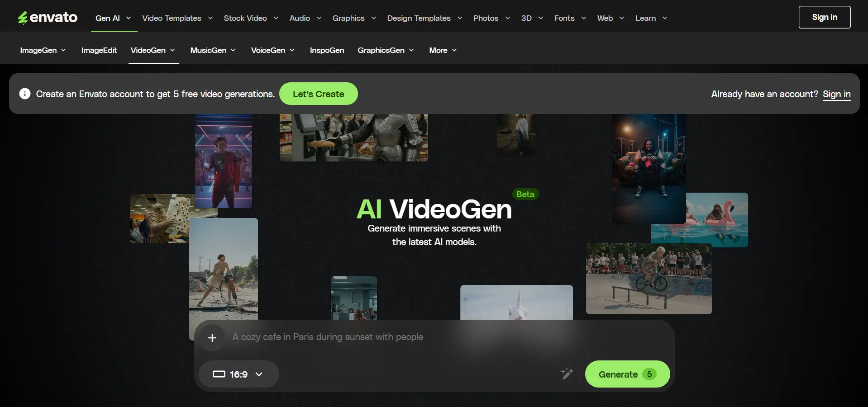The width and height of the screenshot is (868, 407).
Task: Open the More dropdown in the Gen AI sub-nav
Action: pos(442,50)
